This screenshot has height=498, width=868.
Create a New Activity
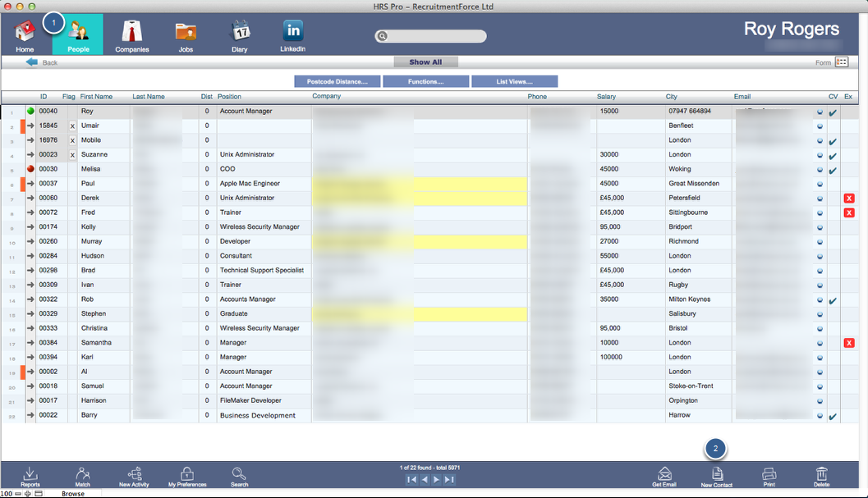click(x=134, y=476)
